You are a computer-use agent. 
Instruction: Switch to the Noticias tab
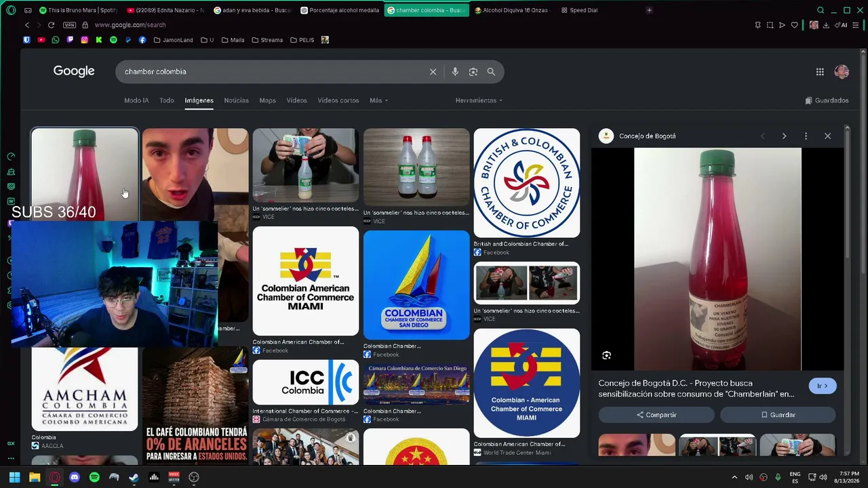[x=237, y=100]
